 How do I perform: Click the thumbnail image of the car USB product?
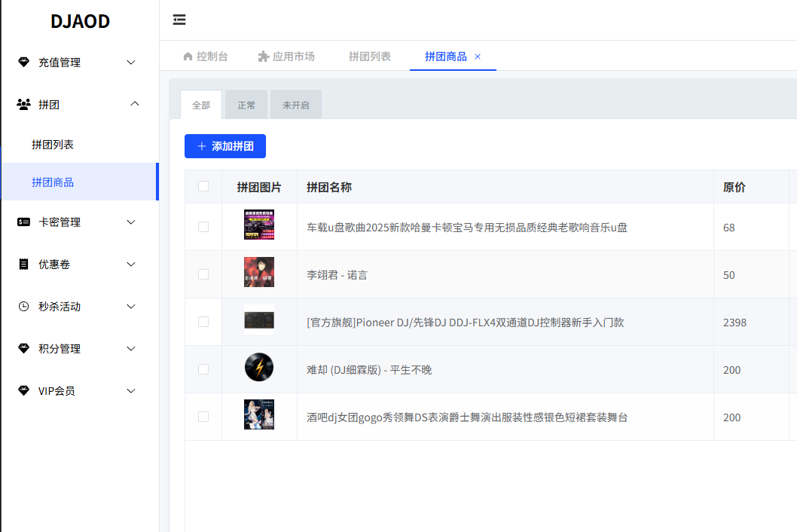258,227
